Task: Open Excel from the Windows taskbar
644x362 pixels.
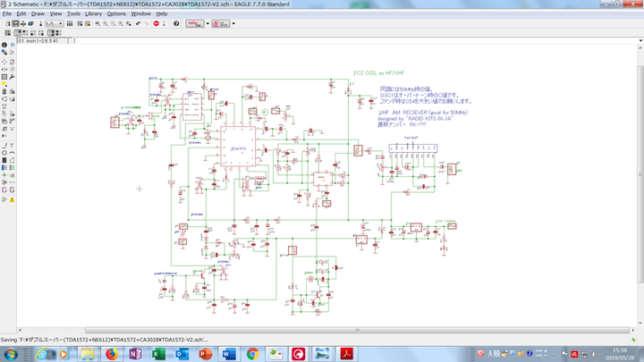Action: point(157,354)
